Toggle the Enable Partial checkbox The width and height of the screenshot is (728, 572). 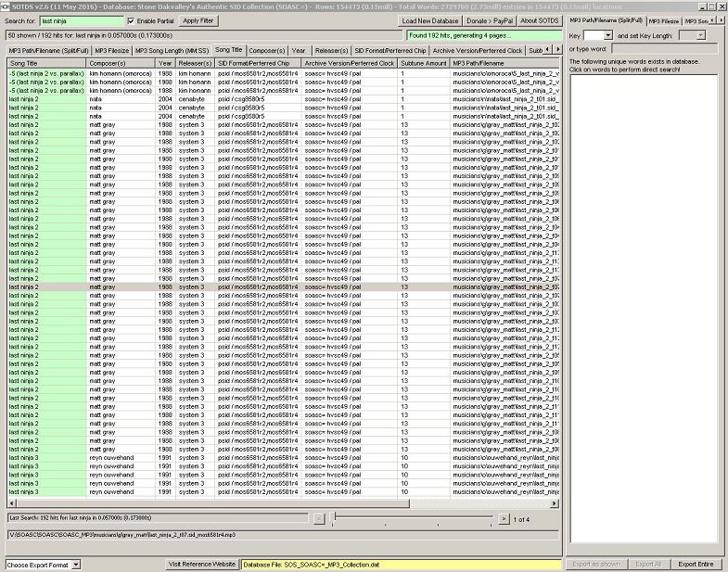click(x=130, y=20)
